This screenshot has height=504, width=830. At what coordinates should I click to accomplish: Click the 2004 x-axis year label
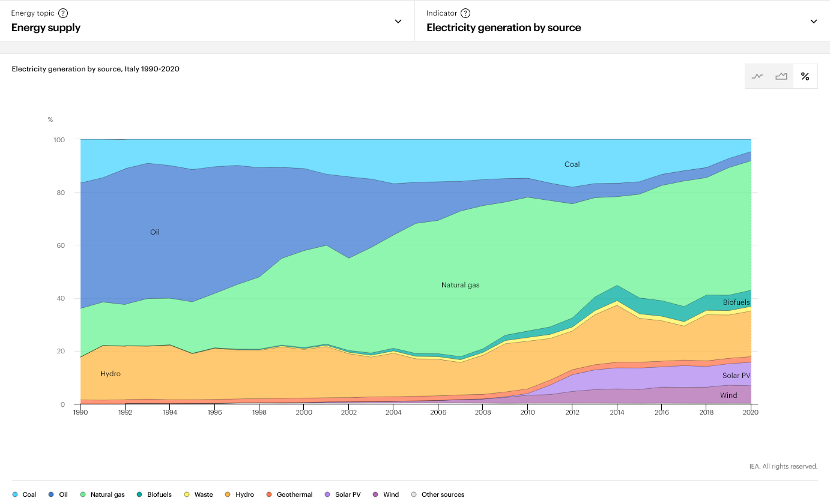(x=393, y=413)
